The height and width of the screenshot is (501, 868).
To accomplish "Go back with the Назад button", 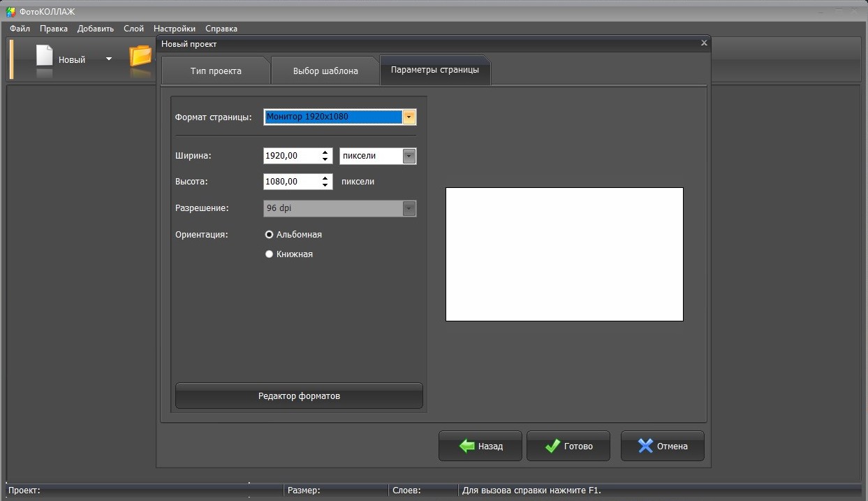I will [480, 446].
